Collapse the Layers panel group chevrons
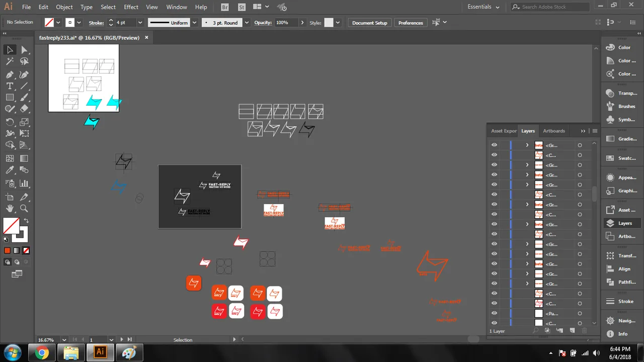Screen dimensions: 644x362 [x=583, y=131]
